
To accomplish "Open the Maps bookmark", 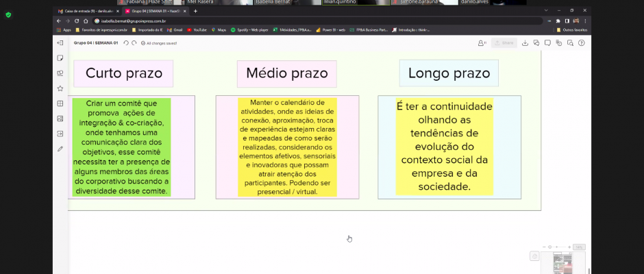I will click(219, 30).
